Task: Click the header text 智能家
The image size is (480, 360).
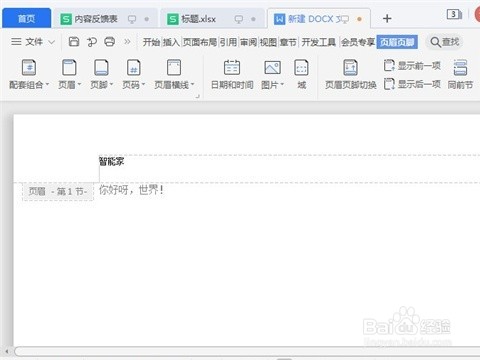Action: tap(112, 162)
